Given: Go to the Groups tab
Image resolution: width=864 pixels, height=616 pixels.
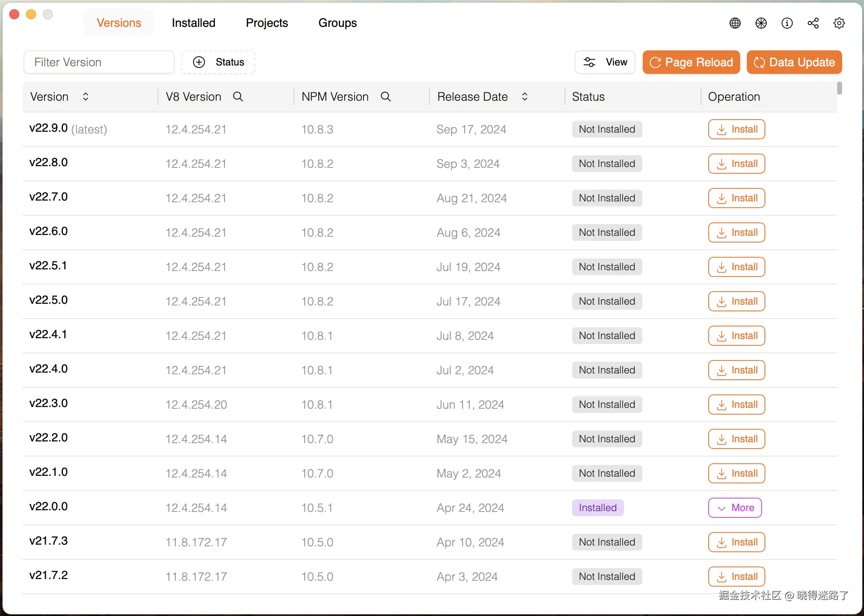Looking at the screenshot, I should click(x=338, y=23).
